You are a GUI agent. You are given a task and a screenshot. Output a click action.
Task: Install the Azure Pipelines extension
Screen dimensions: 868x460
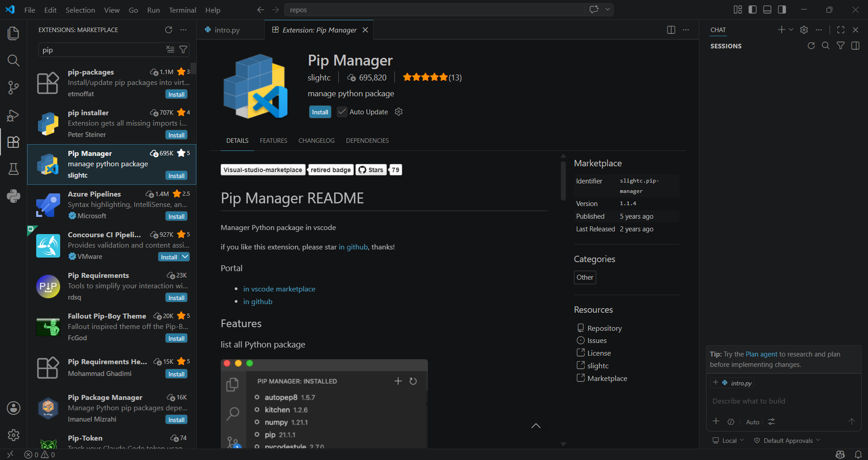(176, 216)
